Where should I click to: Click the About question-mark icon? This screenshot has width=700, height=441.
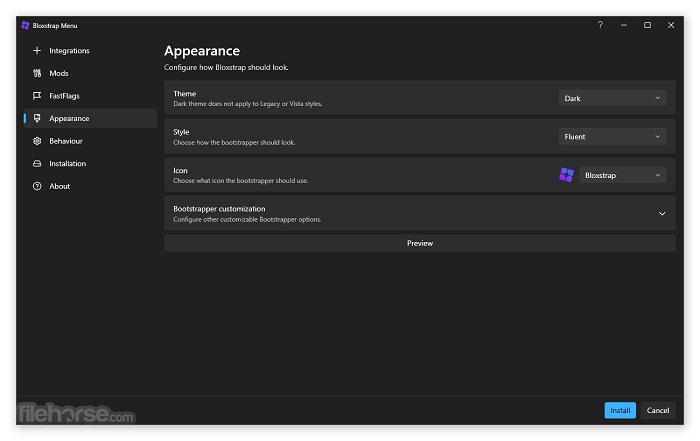click(37, 186)
